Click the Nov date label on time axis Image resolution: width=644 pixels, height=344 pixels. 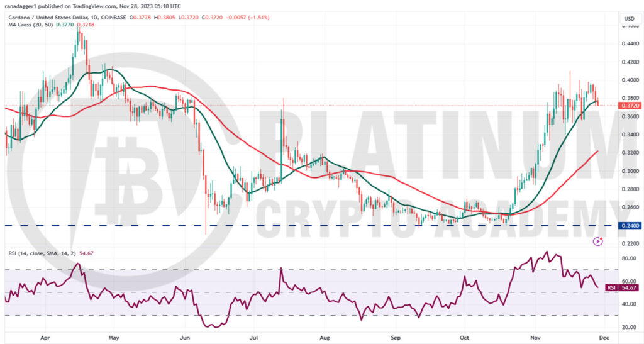[x=535, y=338]
